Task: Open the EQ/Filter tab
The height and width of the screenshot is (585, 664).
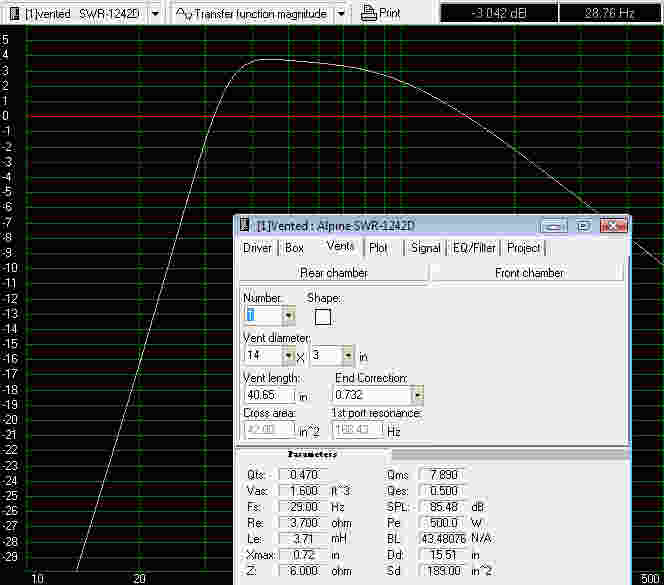Action: pos(473,248)
